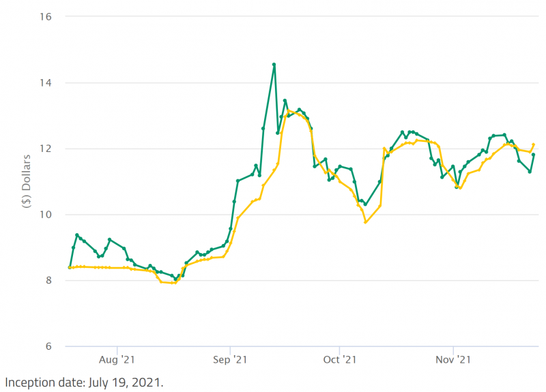Image resolution: width=546 pixels, height=392 pixels.
Task: Click the y-axis label 6
Action: (x=48, y=346)
